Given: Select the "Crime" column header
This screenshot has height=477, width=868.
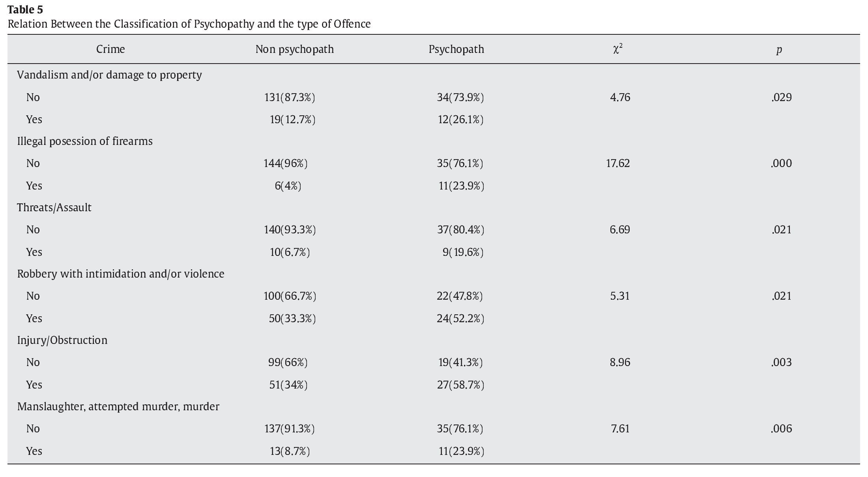Looking at the screenshot, I should (110, 49).
